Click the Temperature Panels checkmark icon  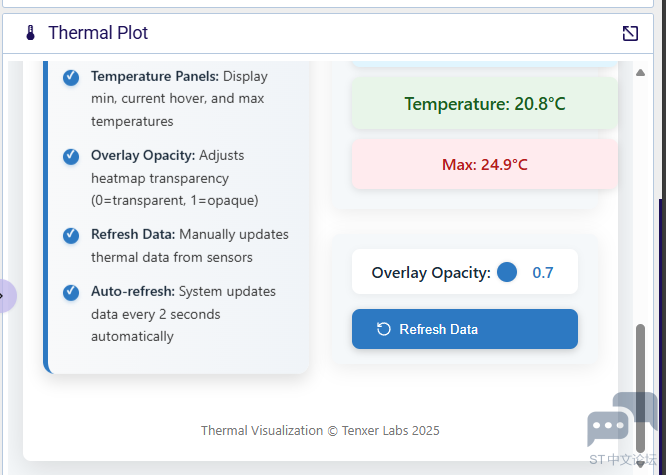pyautogui.click(x=71, y=77)
